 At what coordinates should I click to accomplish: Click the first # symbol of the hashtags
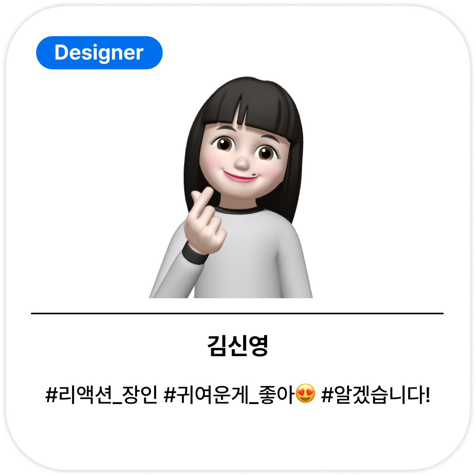tap(52, 395)
